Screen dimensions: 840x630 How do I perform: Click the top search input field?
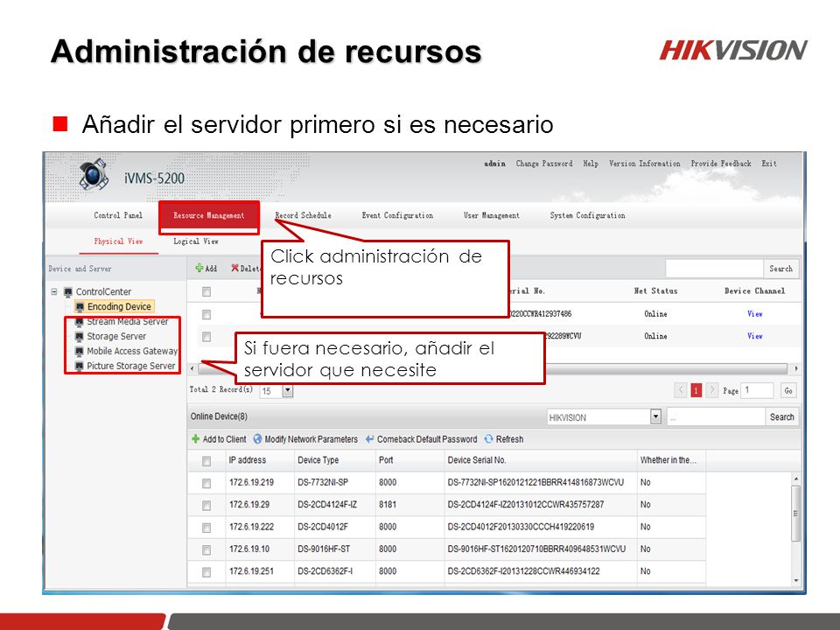(x=714, y=269)
